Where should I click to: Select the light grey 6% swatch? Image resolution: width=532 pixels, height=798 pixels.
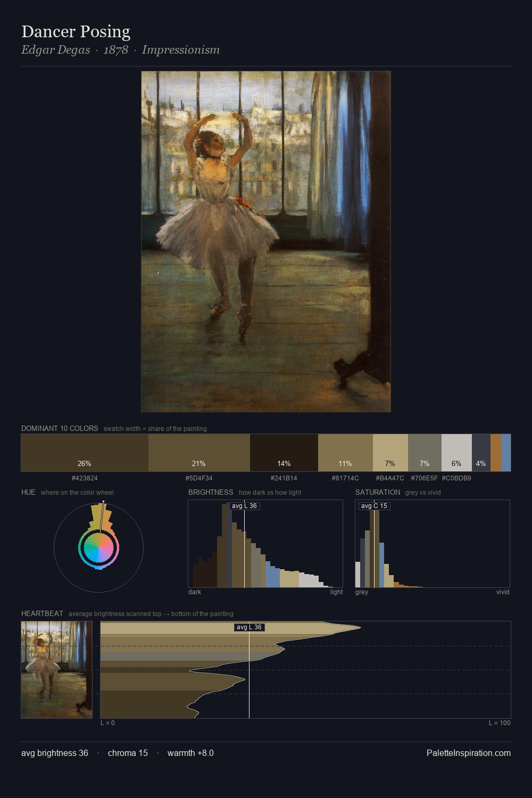coord(456,453)
